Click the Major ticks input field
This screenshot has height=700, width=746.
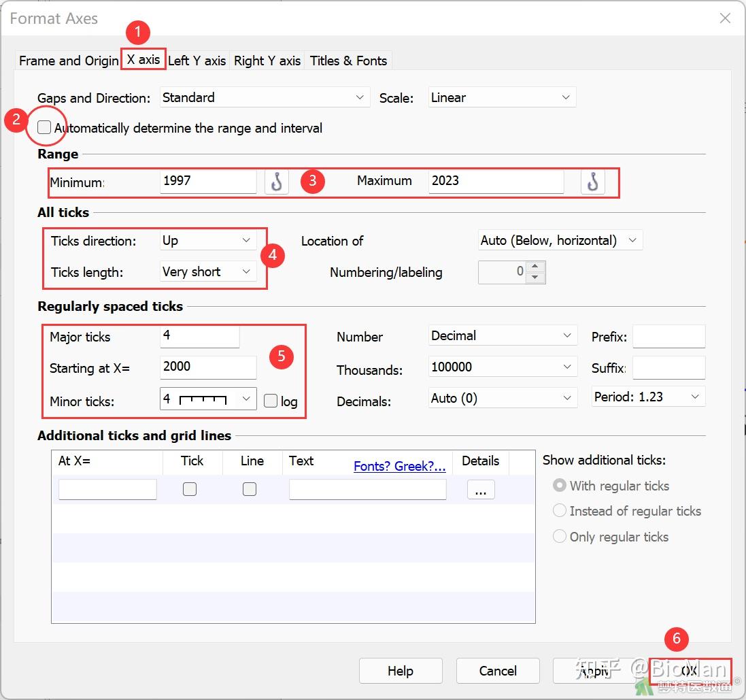pyautogui.click(x=200, y=336)
